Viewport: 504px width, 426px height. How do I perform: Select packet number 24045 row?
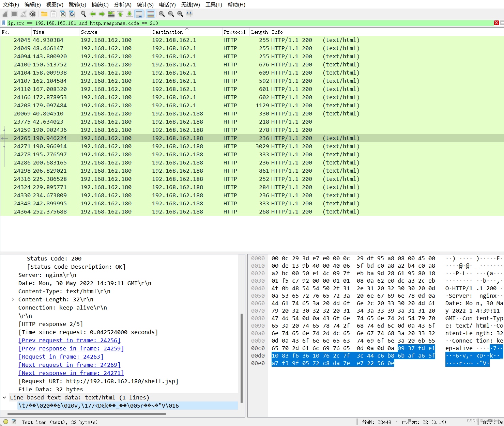tap(252, 40)
